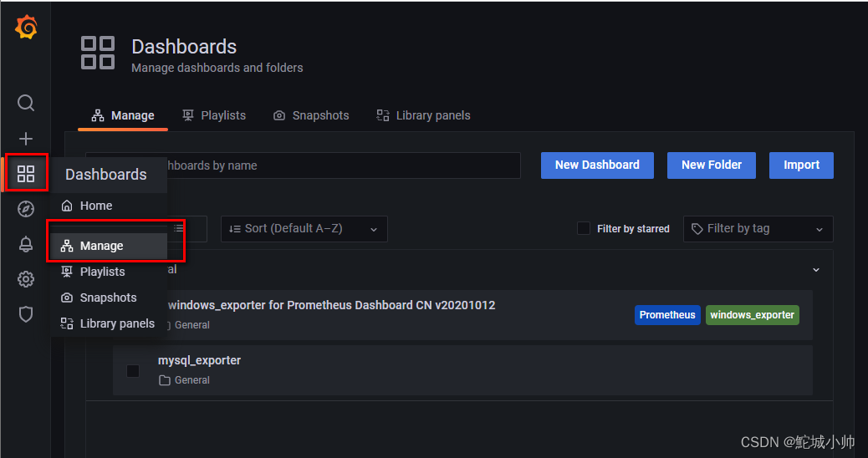Select Manage in the Dashboards flyout menu

pos(109,247)
